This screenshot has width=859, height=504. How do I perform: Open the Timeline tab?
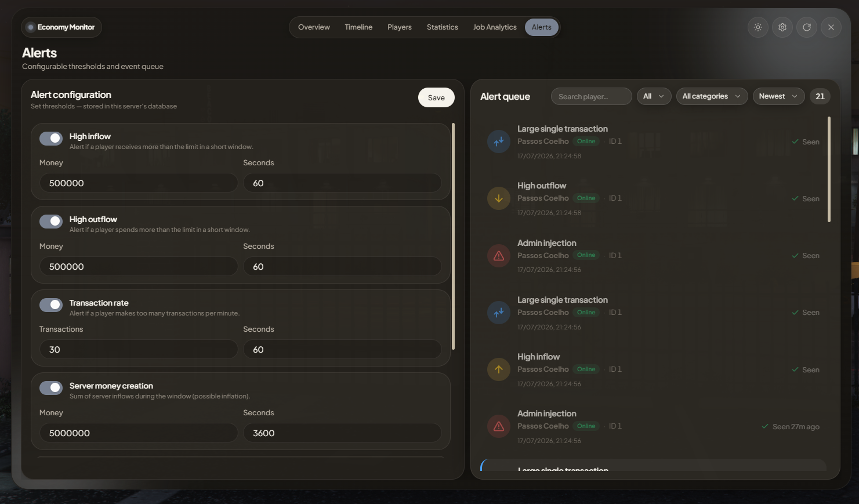(358, 27)
